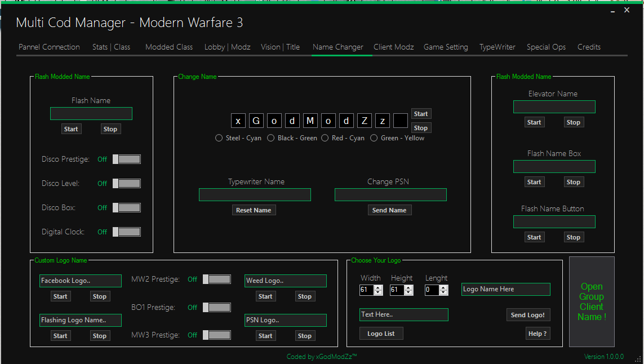
Task: Stop the Flash Name effect
Action: 110,129
